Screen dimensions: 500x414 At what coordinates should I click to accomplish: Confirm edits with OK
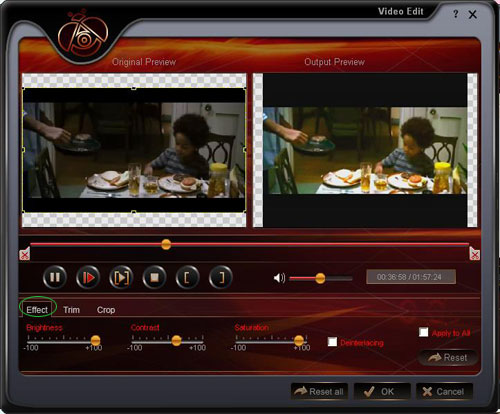pos(382,392)
